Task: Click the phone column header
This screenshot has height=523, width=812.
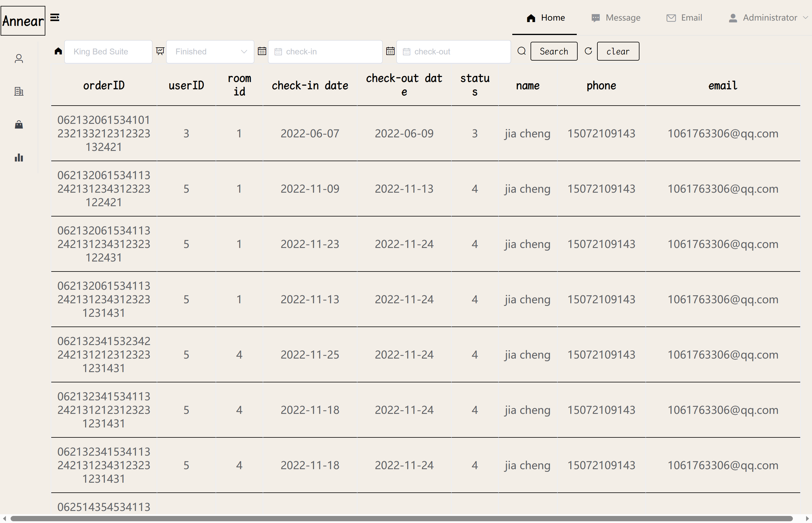Action: pos(601,86)
